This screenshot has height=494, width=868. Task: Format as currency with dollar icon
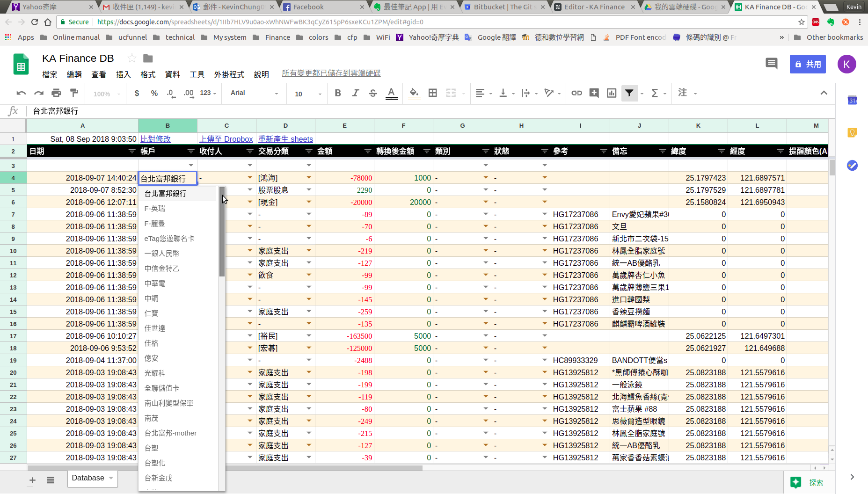[x=137, y=93]
